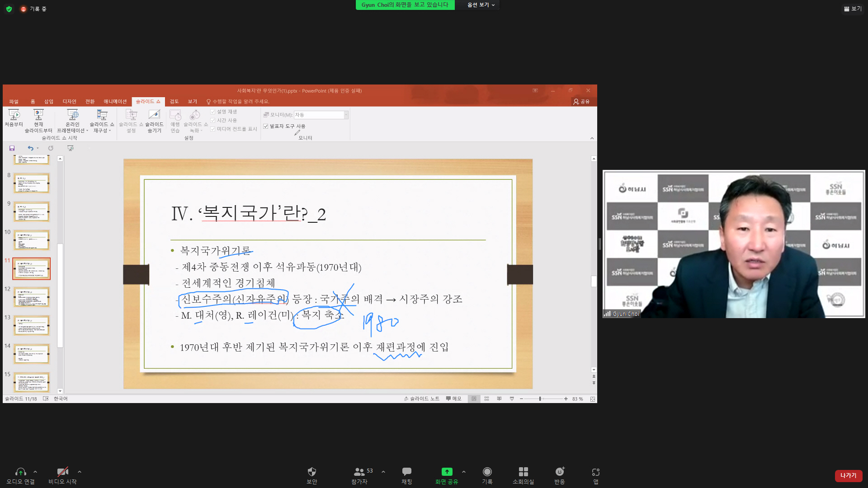Open the breakout rooms icon

click(523, 472)
